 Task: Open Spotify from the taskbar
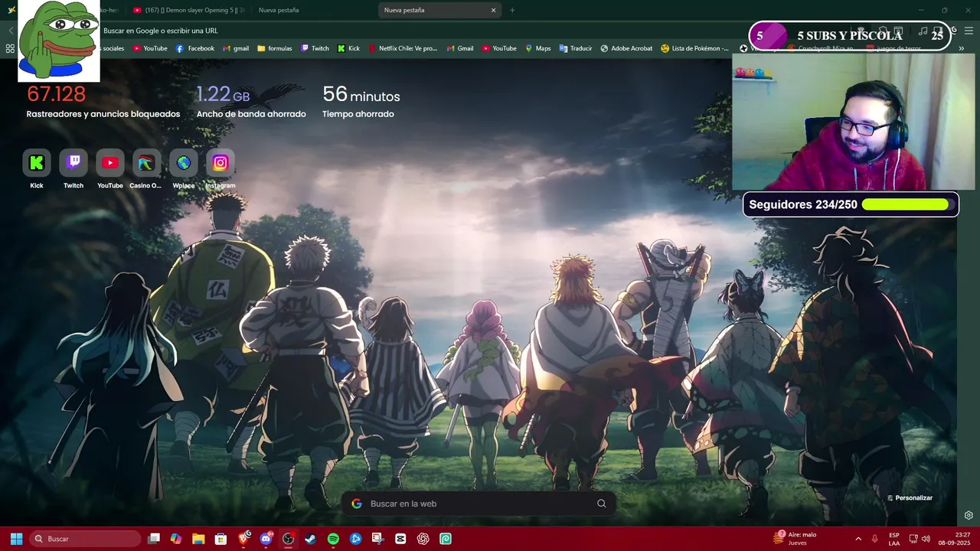pyautogui.click(x=333, y=539)
